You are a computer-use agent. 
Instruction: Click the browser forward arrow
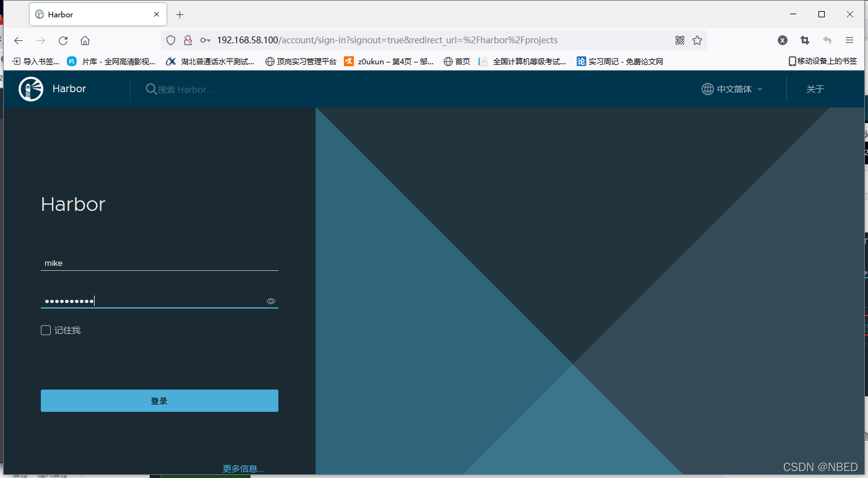click(x=41, y=40)
